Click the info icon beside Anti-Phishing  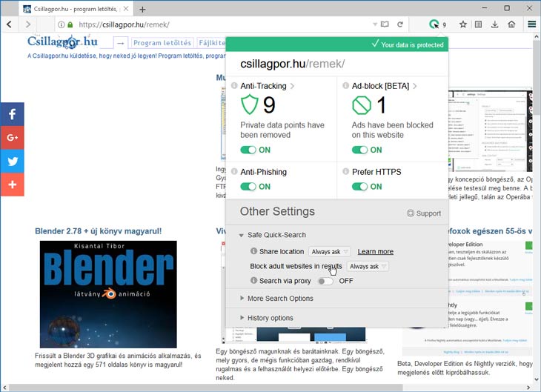234,171
